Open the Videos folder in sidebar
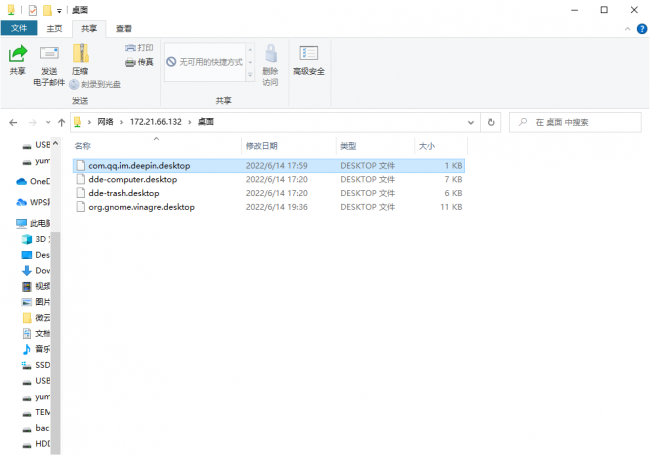The height and width of the screenshot is (455, 650). 36,286
